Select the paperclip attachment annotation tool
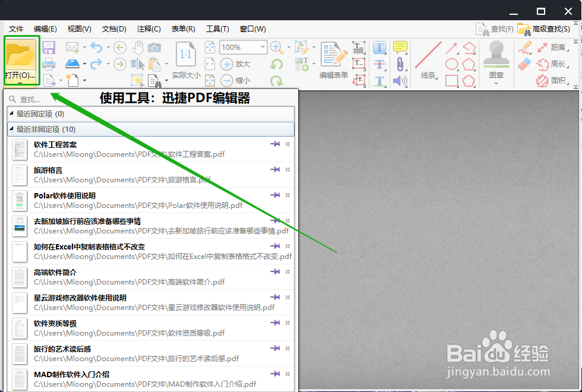The height and width of the screenshot is (392, 582). (x=400, y=62)
